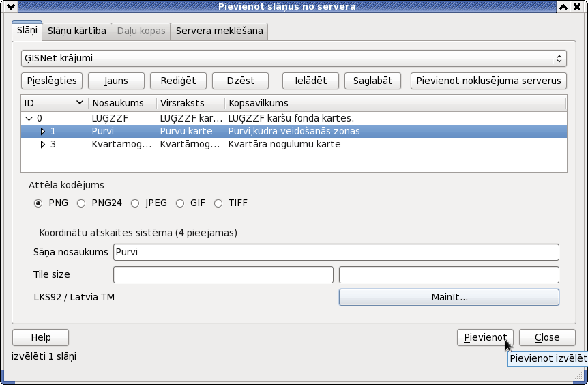Image resolution: width=588 pixels, height=385 pixels.
Task: Open the ĢISNet krājumi server dropdown
Action: (x=293, y=58)
